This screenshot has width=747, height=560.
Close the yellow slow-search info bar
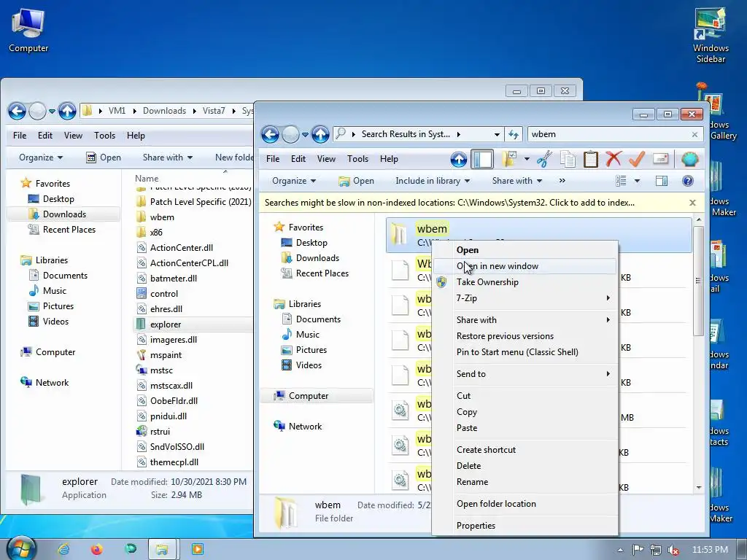[x=692, y=203]
